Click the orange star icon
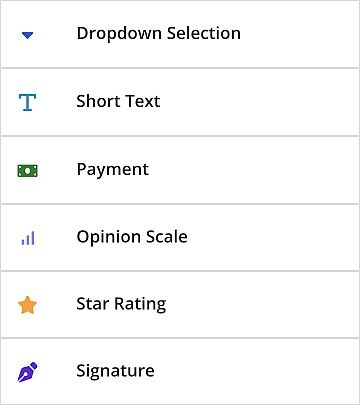 (x=27, y=305)
